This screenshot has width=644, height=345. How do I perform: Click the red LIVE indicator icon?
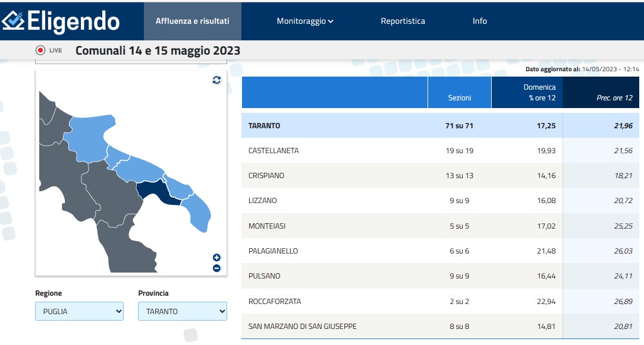[x=41, y=50]
